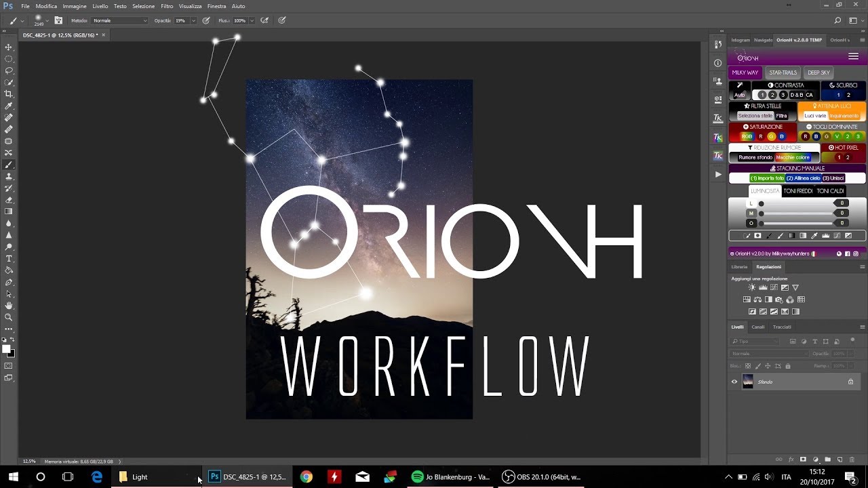Open the Immagine menu
The image size is (868, 488).
point(75,6)
